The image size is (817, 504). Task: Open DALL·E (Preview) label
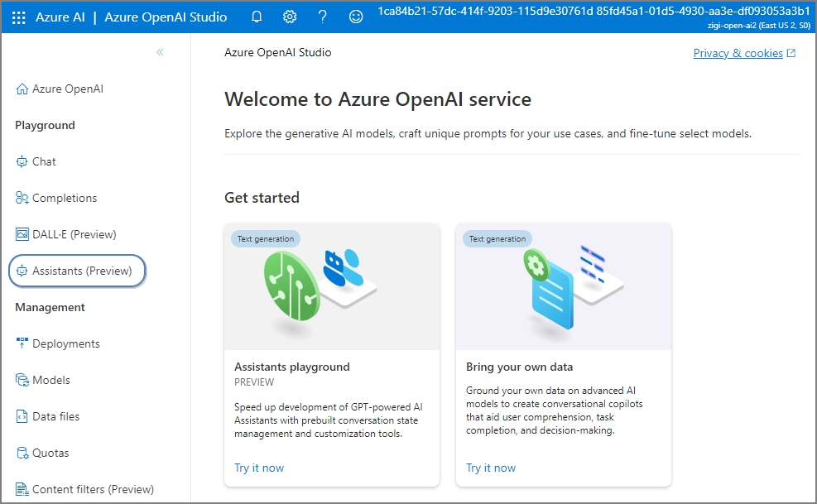pos(74,234)
